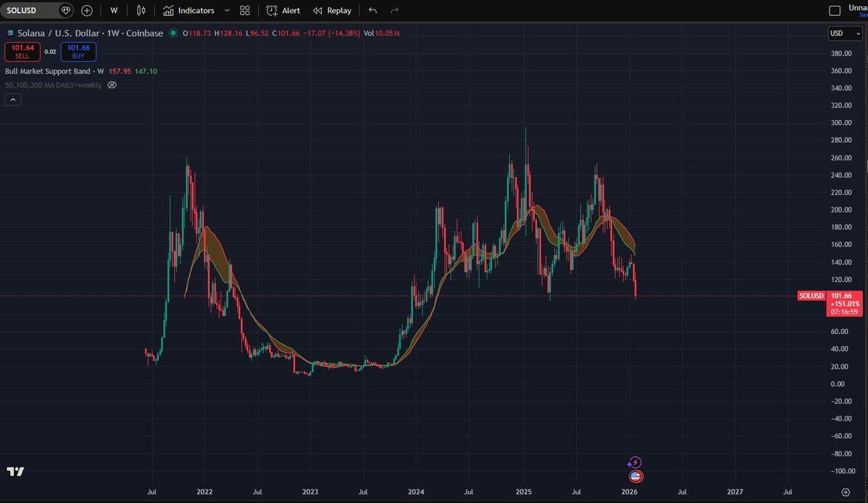Click the 101.66 BUY button
This screenshot has width=868, height=503.
(78, 52)
